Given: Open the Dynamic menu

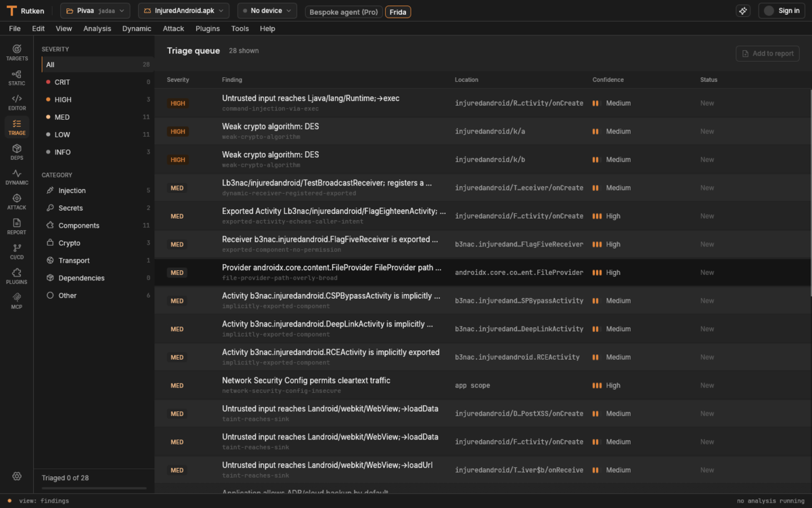Looking at the screenshot, I should pos(137,28).
